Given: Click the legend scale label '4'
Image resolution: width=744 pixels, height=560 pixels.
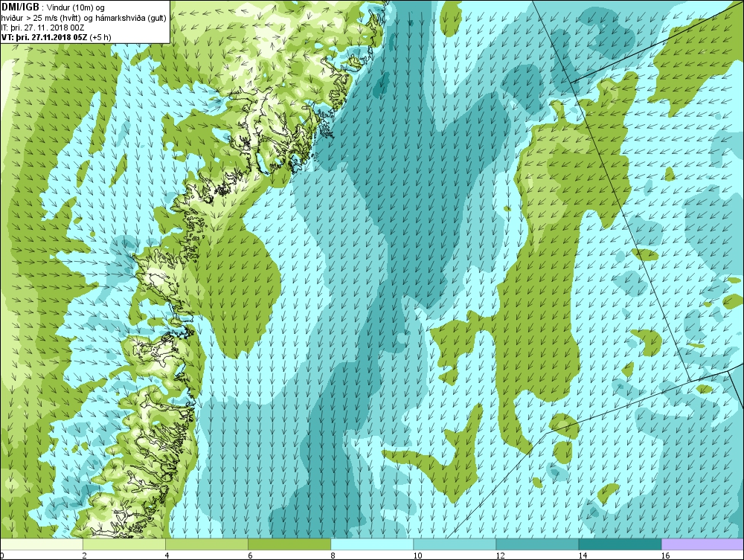Looking at the screenshot, I should coord(167,556).
